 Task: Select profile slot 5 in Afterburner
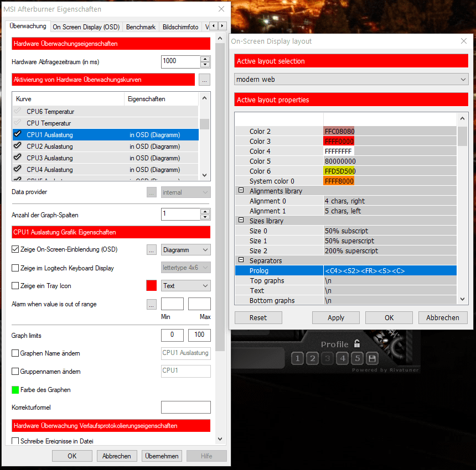click(358, 358)
